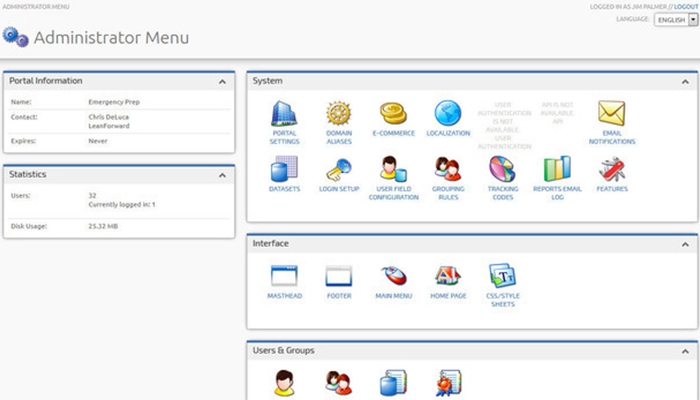Click single user icon in Users & Groups

(x=284, y=383)
